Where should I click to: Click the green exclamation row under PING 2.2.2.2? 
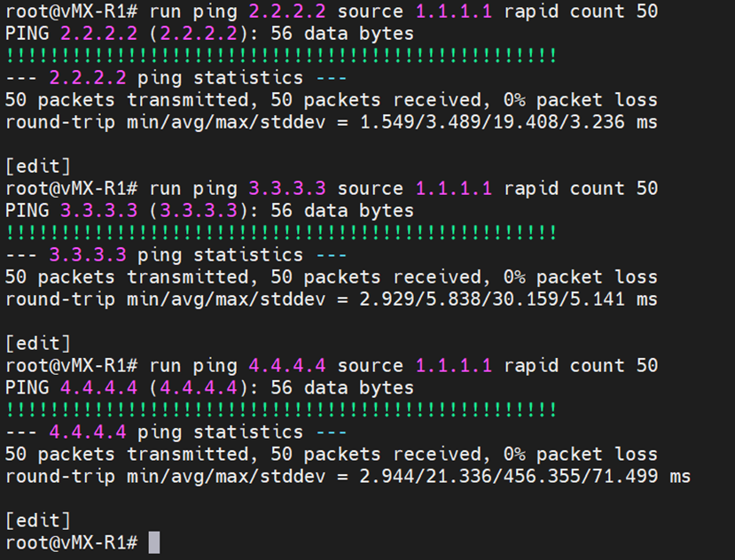click(281, 56)
